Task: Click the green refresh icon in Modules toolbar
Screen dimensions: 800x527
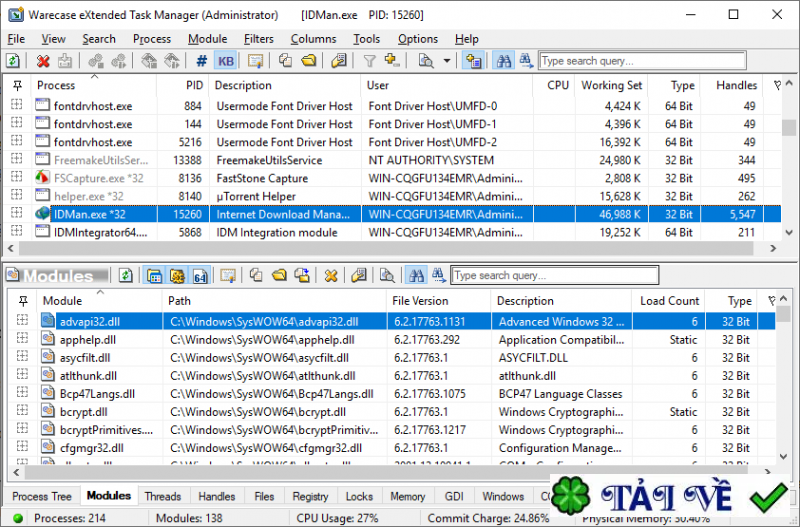Action: [x=127, y=275]
